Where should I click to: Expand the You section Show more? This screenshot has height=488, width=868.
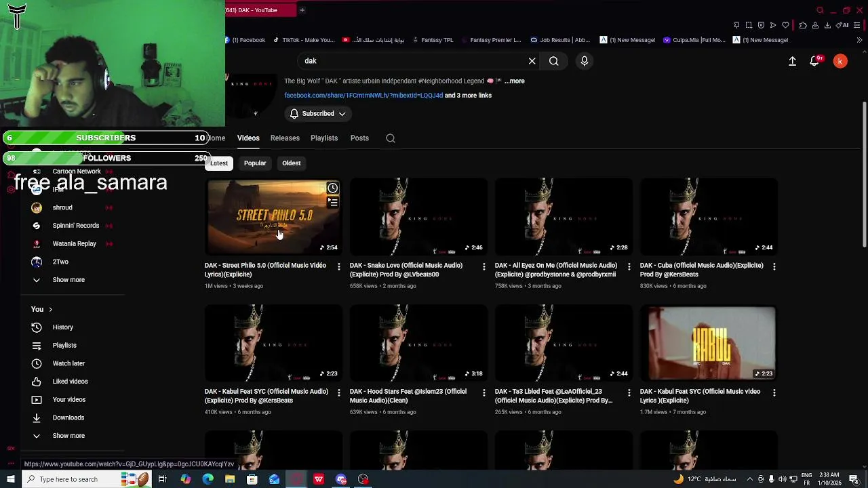(x=68, y=436)
